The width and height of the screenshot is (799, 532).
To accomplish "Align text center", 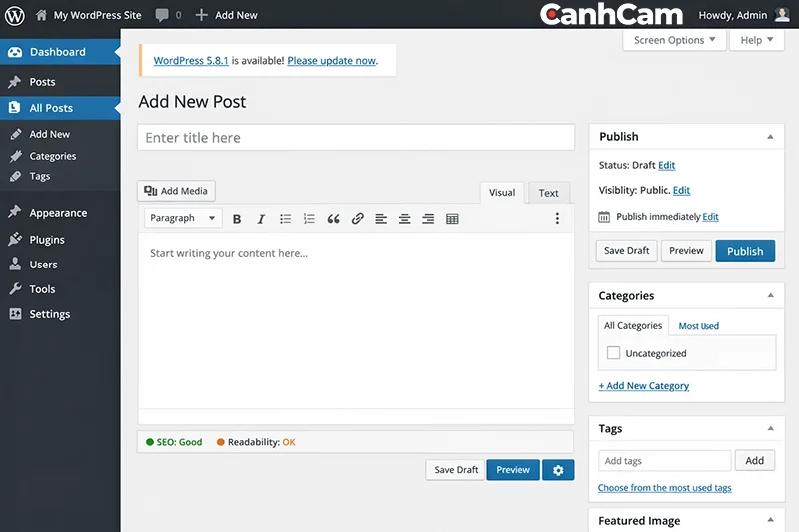I will coord(404,219).
